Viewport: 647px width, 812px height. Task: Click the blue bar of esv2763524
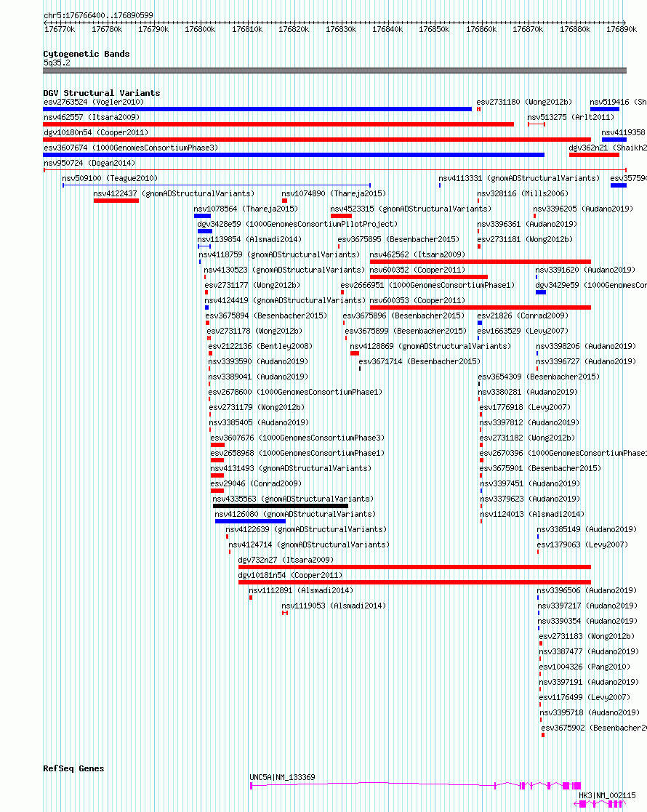tap(257, 109)
